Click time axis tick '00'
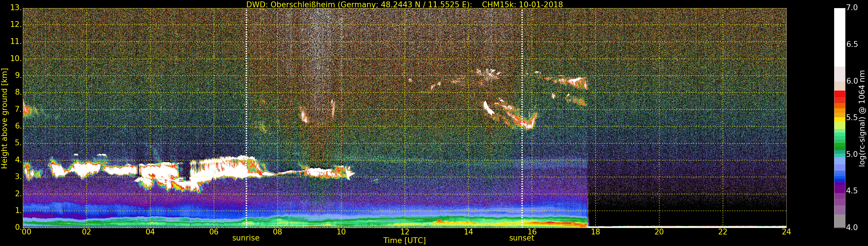Image resolution: width=868 pixels, height=246 pixels. coord(27,232)
